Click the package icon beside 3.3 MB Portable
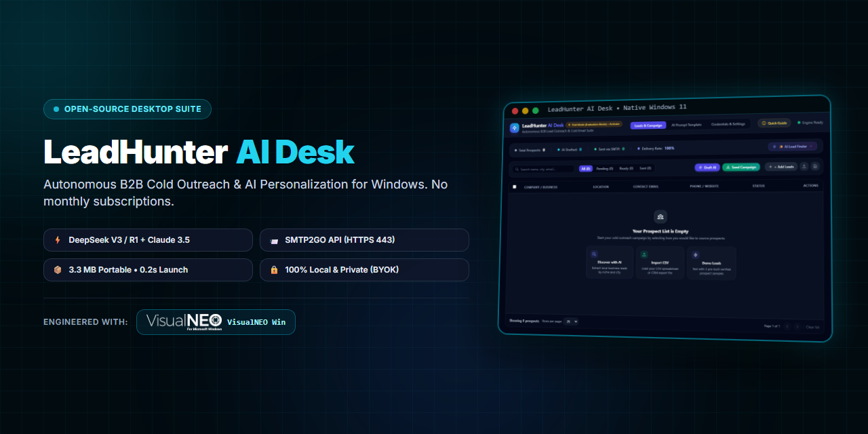The height and width of the screenshot is (434, 868). (58, 270)
